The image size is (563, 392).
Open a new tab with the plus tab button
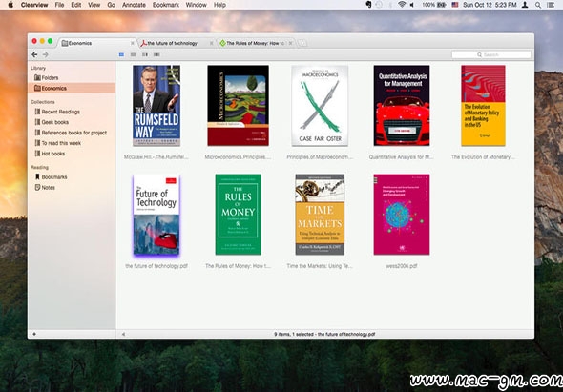302,43
